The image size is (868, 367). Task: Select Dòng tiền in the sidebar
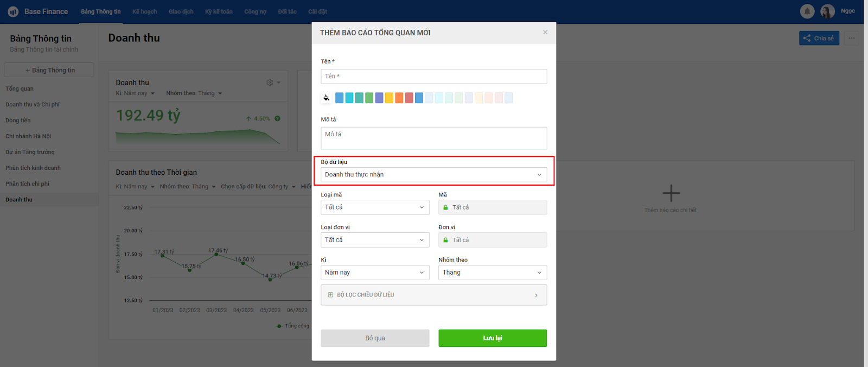18,121
